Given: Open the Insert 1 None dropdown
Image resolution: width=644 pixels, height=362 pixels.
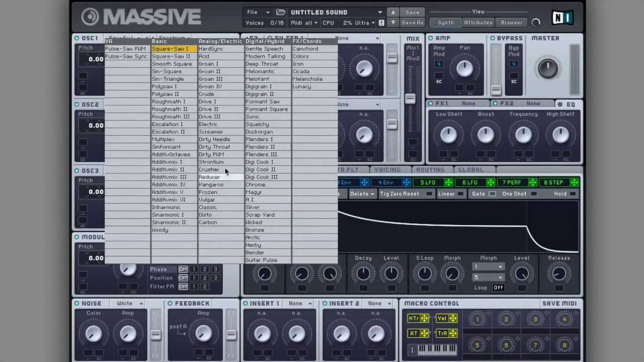Looking at the screenshot, I should (300, 304).
